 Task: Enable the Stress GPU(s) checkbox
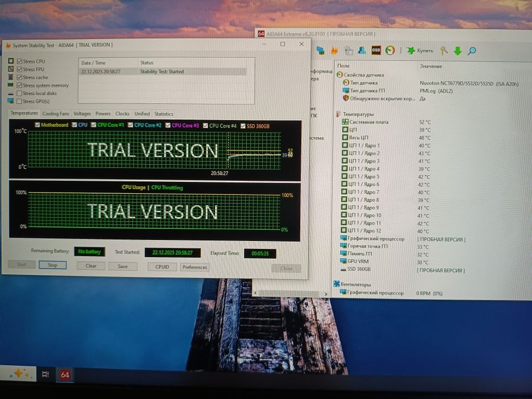(19, 101)
